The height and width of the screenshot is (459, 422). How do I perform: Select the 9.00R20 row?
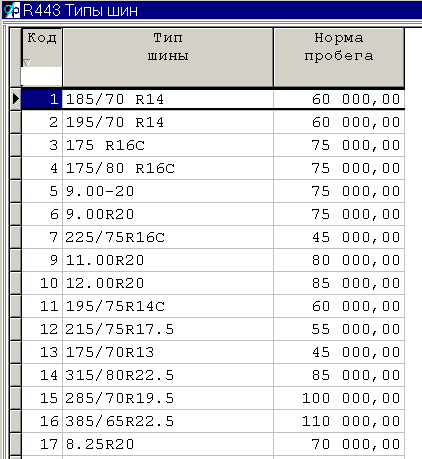click(x=213, y=214)
